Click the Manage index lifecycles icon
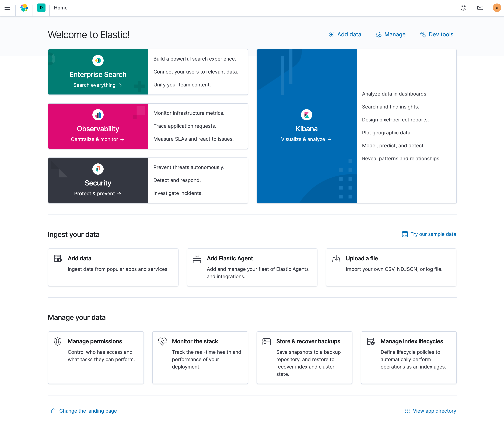 click(371, 342)
